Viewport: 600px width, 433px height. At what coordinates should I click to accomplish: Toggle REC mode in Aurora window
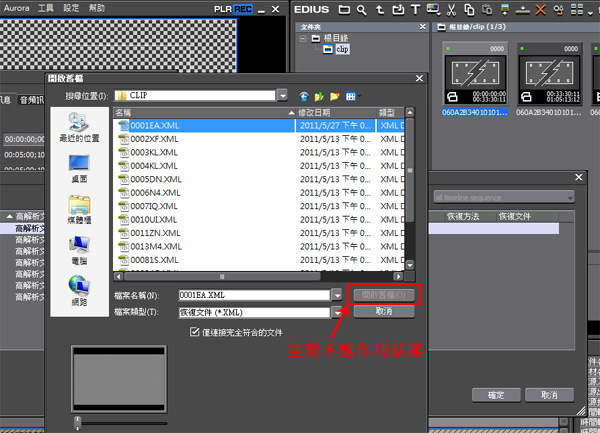[x=243, y=9]
